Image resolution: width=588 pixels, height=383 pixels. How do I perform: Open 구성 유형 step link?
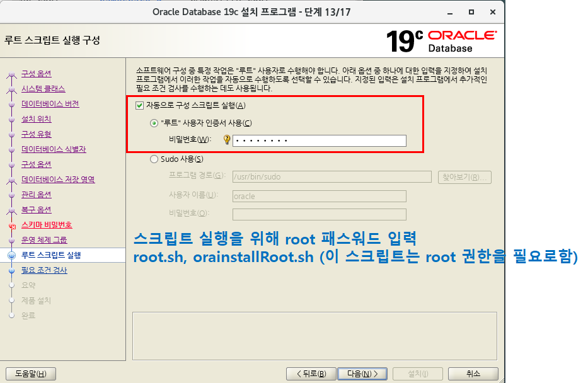coord(37,134)
